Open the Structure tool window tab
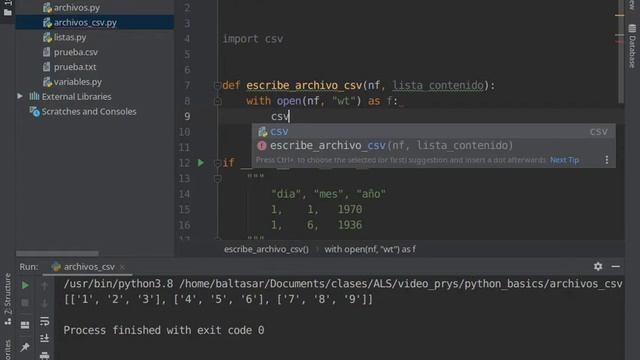This screenshot has height=360, width=640. pos(7,299)
